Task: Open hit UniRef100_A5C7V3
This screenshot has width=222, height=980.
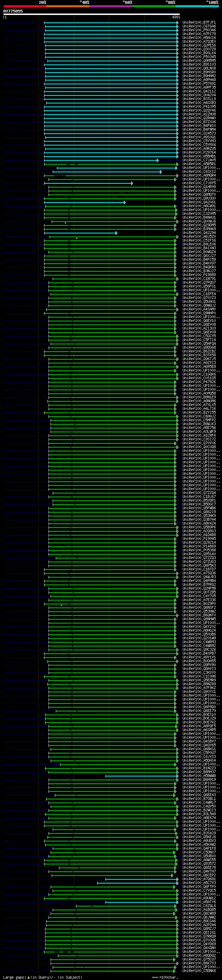Action: (199, 883)
